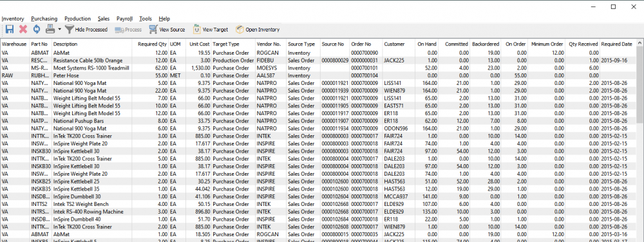Select InSpire Kettlebell 35 row
The image size is (644, 242).
tap(318, 189)
